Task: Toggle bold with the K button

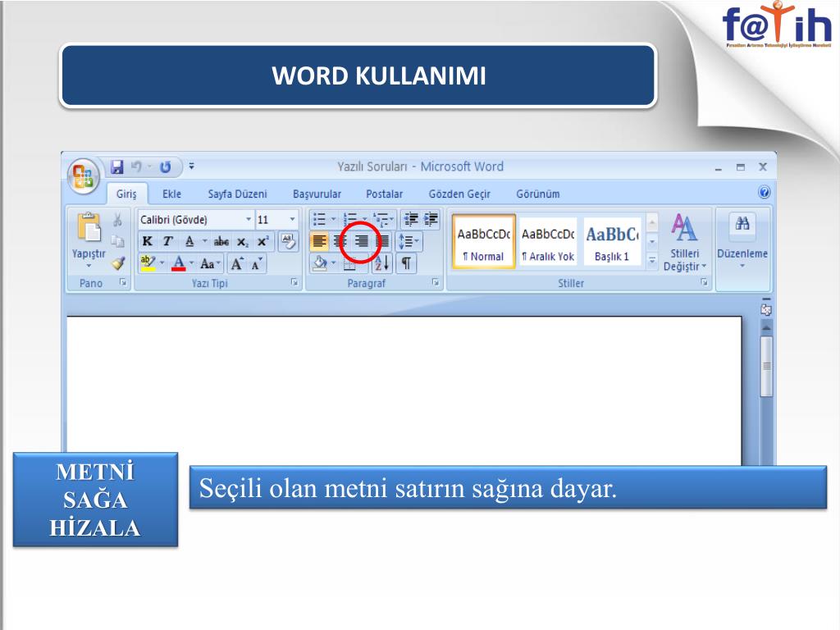Action: click(148, 241)
